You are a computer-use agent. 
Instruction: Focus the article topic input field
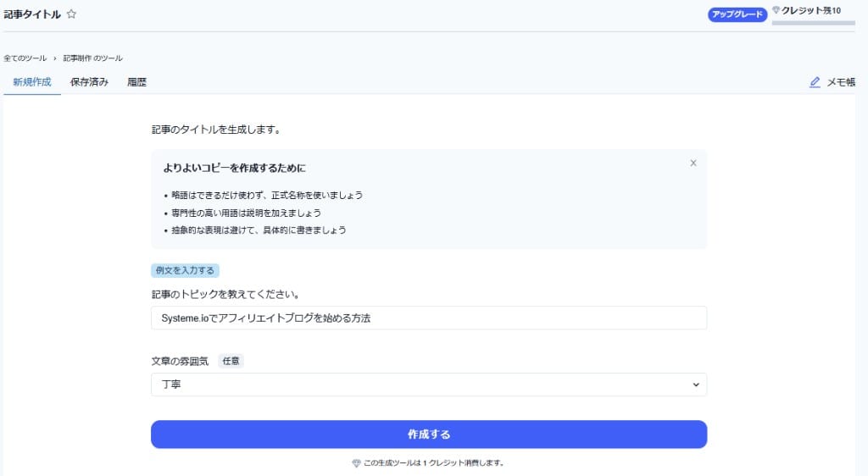coord(429,318)
